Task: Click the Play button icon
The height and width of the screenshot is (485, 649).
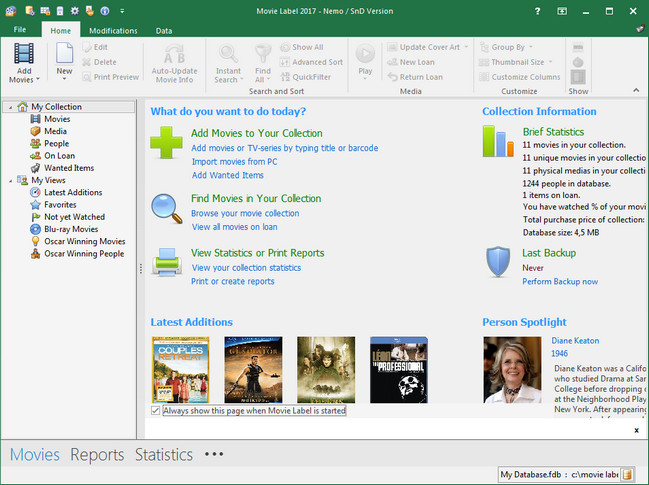Action: 365,54
